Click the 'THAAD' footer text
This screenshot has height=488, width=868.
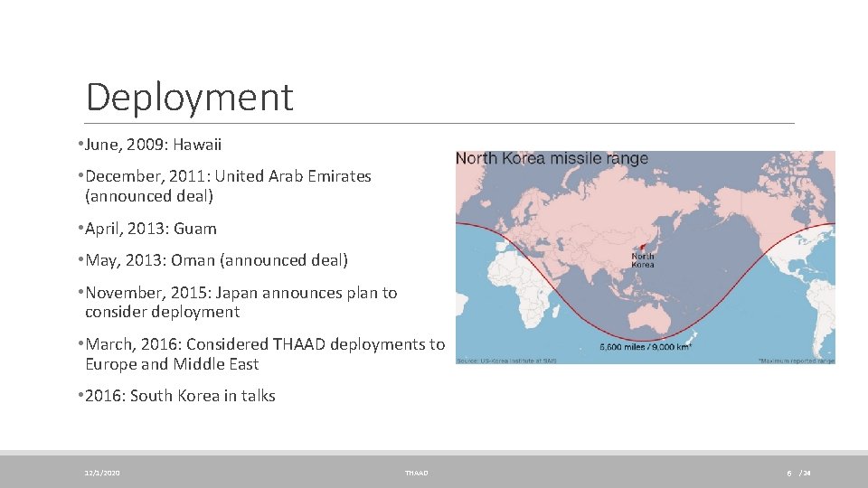[416, 473]
